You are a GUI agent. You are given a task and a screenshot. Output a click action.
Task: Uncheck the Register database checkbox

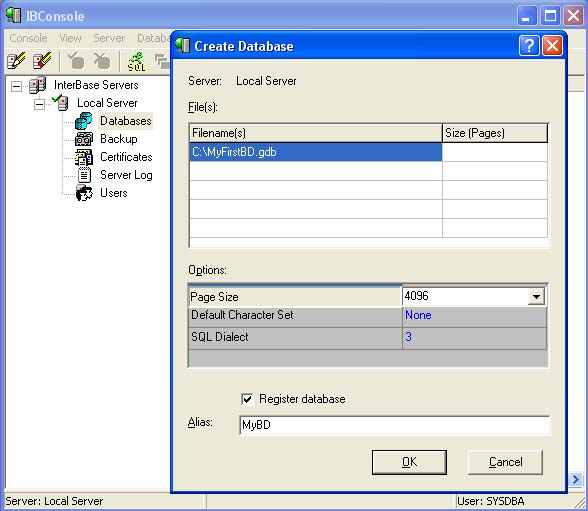coord(247,399)
